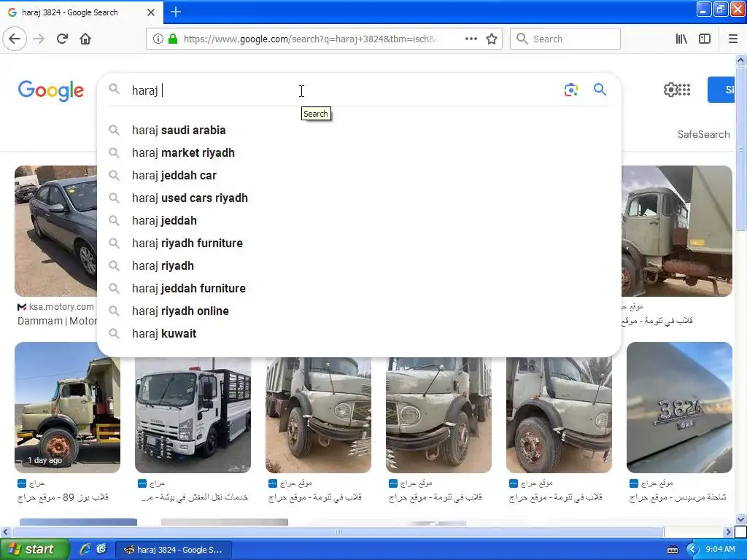This screenshot has width=747, height=560.
Task: Open the Library bookshelf icon
Action: 681,39
